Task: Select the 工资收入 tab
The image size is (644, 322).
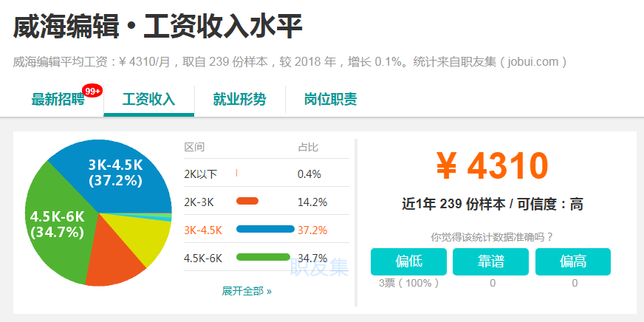Action: pyautogui.click(x=148, y=100)
